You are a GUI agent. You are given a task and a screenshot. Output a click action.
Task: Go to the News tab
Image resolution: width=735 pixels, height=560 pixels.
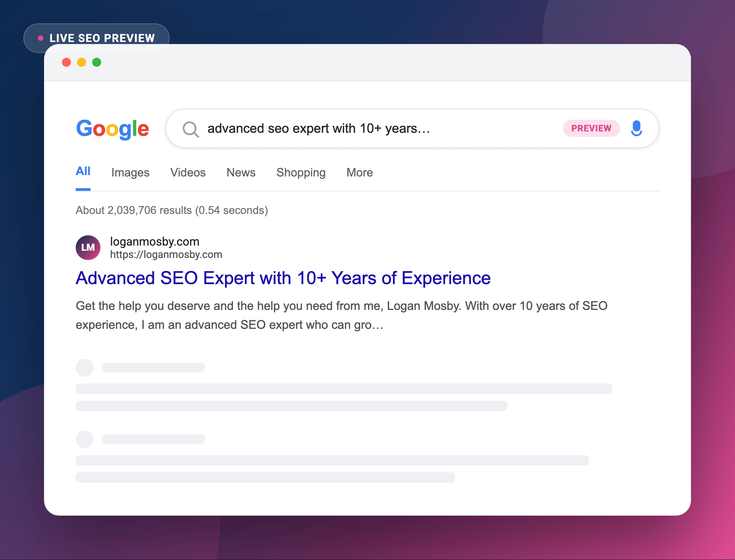[x=241, y=172]
